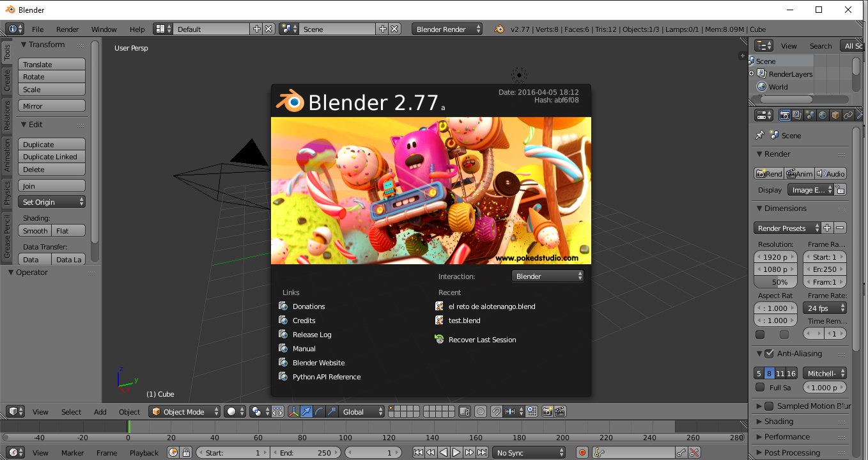Screen dimensions: 868x460
Task: Click the OpenGL render camera icon
Action: tap(548, 411)
